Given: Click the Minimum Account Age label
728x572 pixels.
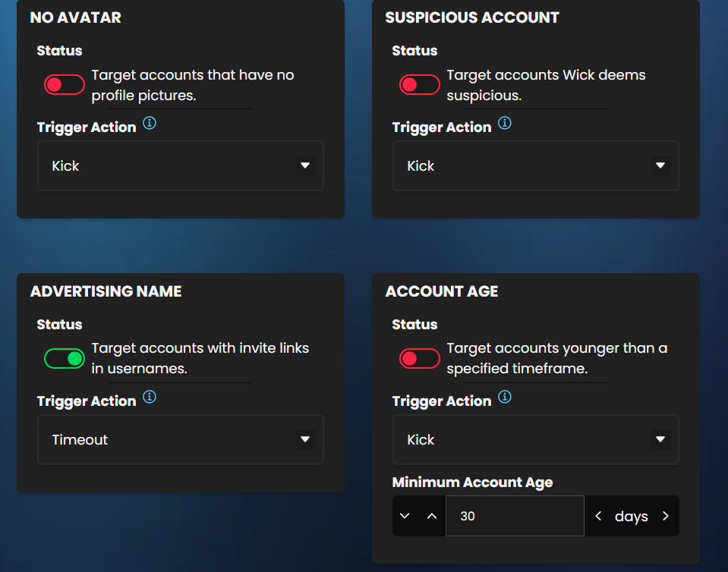Looking at the screenshot, I should pos(472,482).
